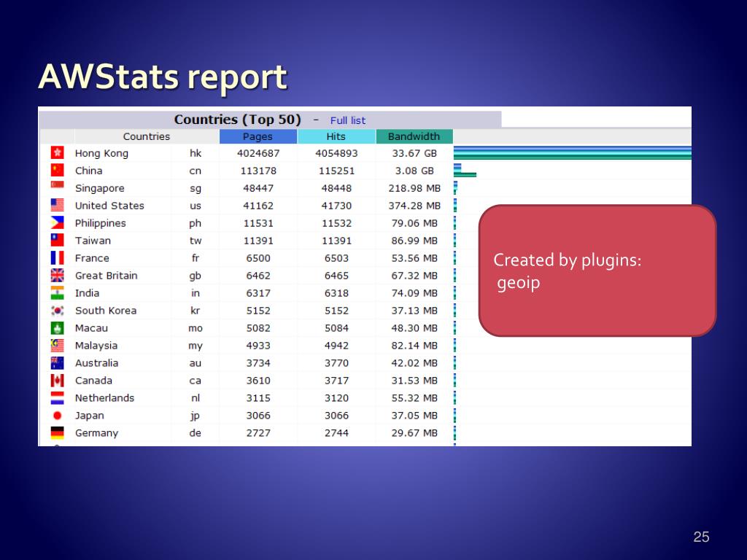Click the South Korea flag icon
The width and height of the screenshot is (747, 560).
(x=57, y=310)
